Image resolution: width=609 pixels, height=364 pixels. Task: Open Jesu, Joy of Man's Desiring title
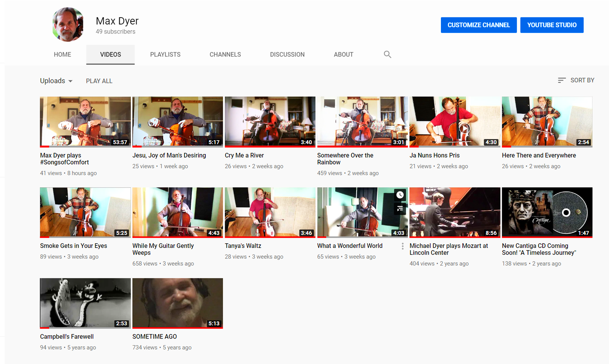169,155
